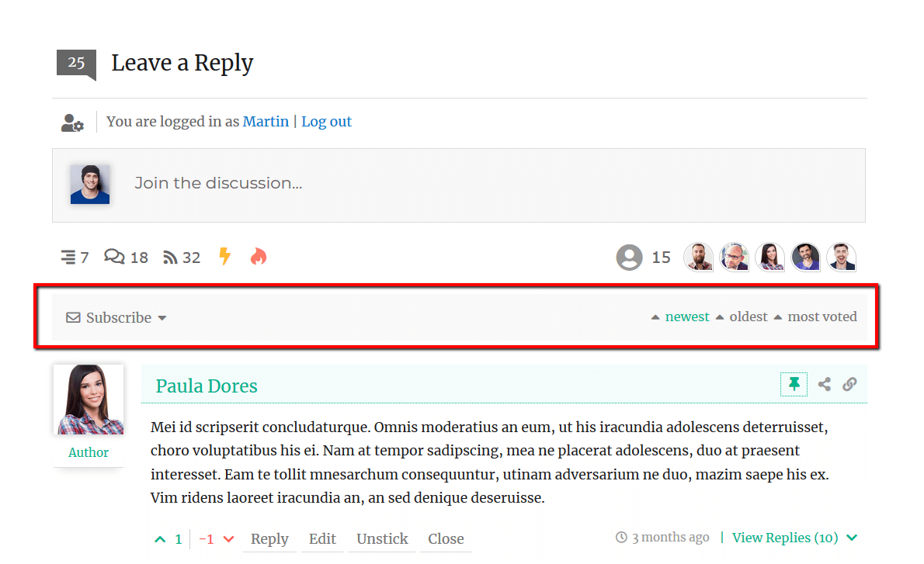The height and width of the screenshot is (564, 924).
Task: Click the threads list icon showing 7
Action: 68,258
